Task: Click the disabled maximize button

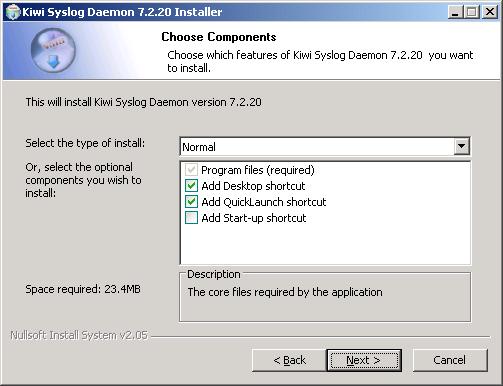Action: coord(472,12)
